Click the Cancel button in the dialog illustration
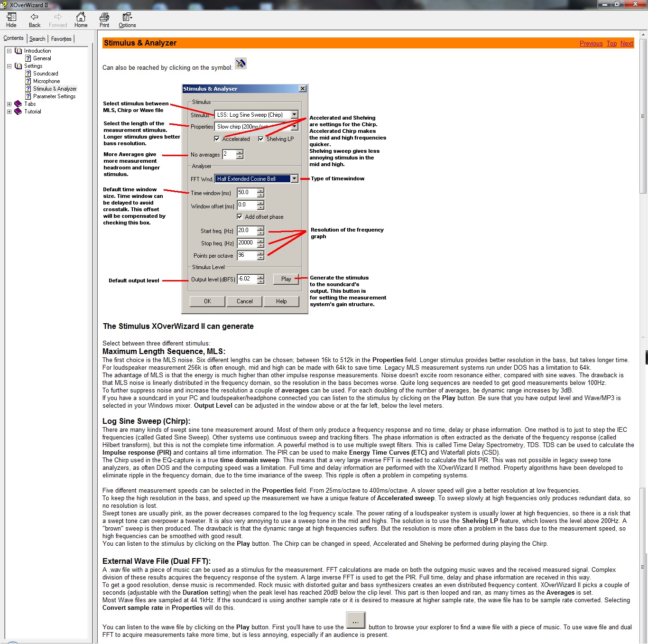Image resolution: width=648 pixels, height=644 pixels. 244,301
